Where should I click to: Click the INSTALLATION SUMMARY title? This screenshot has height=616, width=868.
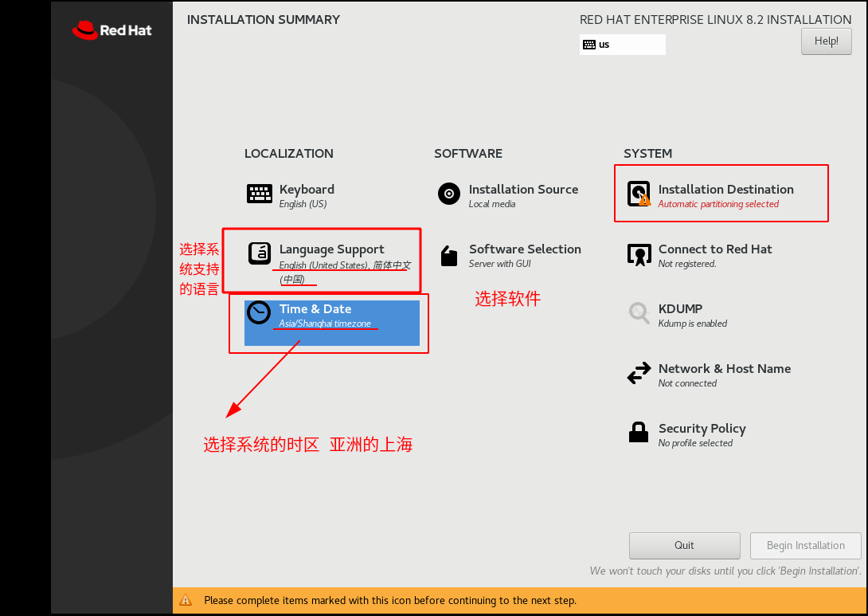(x=264, y=19)
